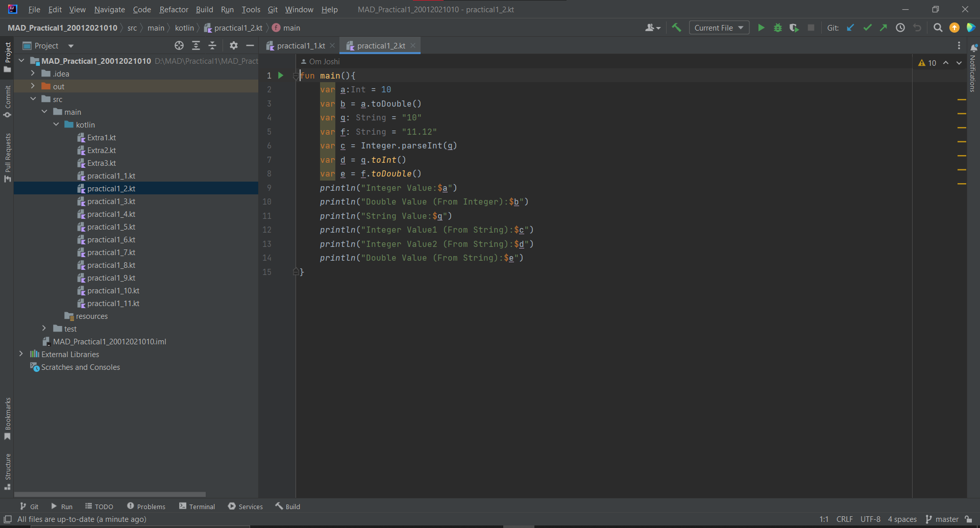Click the Project panel horizontal scrollbar
Screen dimensions: 980x528
pos(110,494)
